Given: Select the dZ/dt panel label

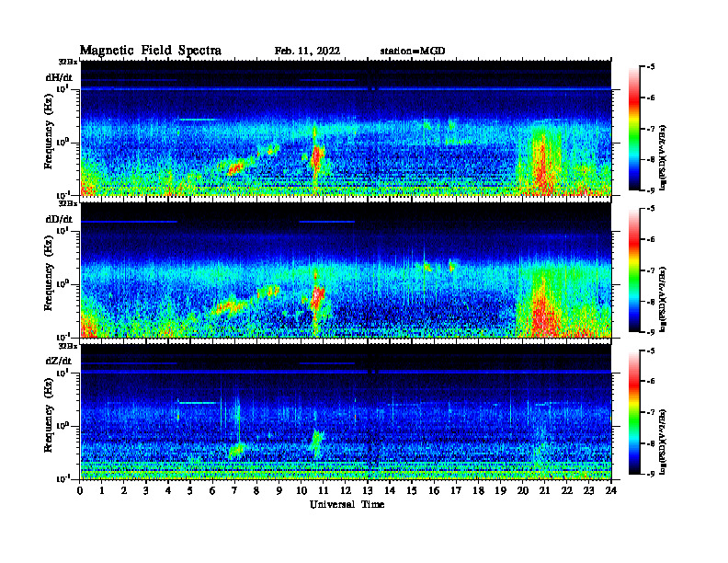Looking at the screenshot, I should tap(59, 361).
